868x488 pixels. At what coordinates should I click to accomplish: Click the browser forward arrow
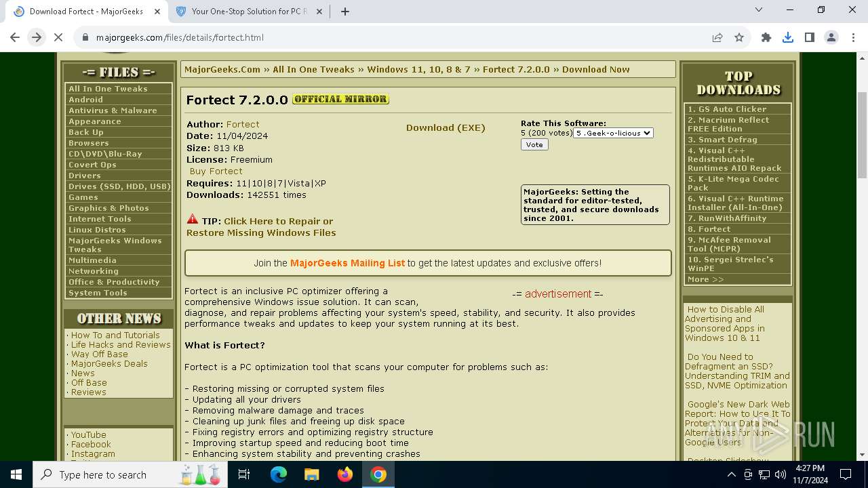pos(37,37)
